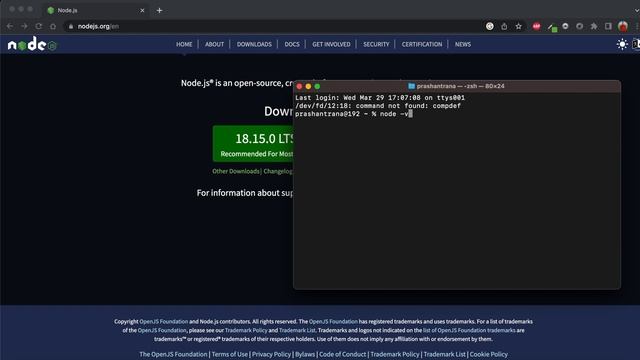The width and height of the screenshot is (640, 360).
Task: Open the Cookie Policy footer link
Action: coord(489,354)
